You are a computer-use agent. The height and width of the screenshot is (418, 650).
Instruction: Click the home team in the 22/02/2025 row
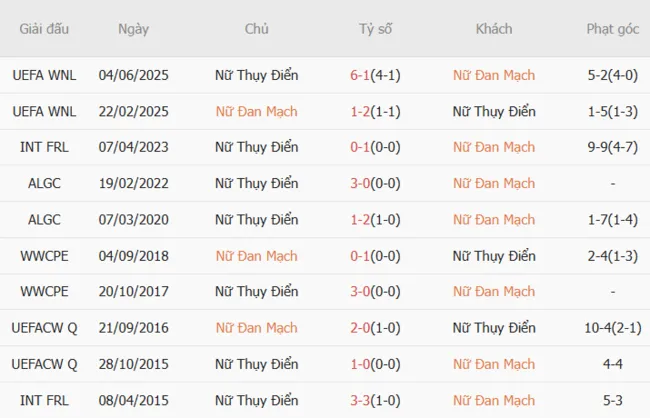coord(256,111)
